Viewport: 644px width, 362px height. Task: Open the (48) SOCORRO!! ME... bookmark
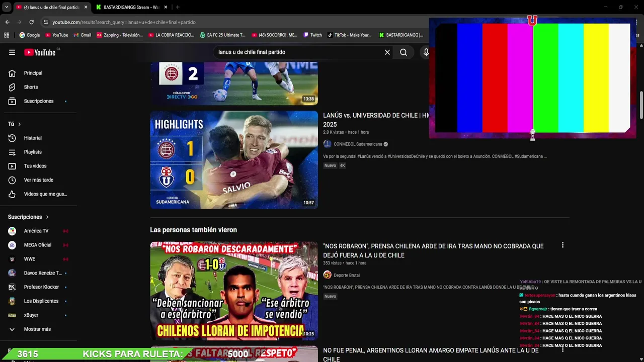point(275,35)
